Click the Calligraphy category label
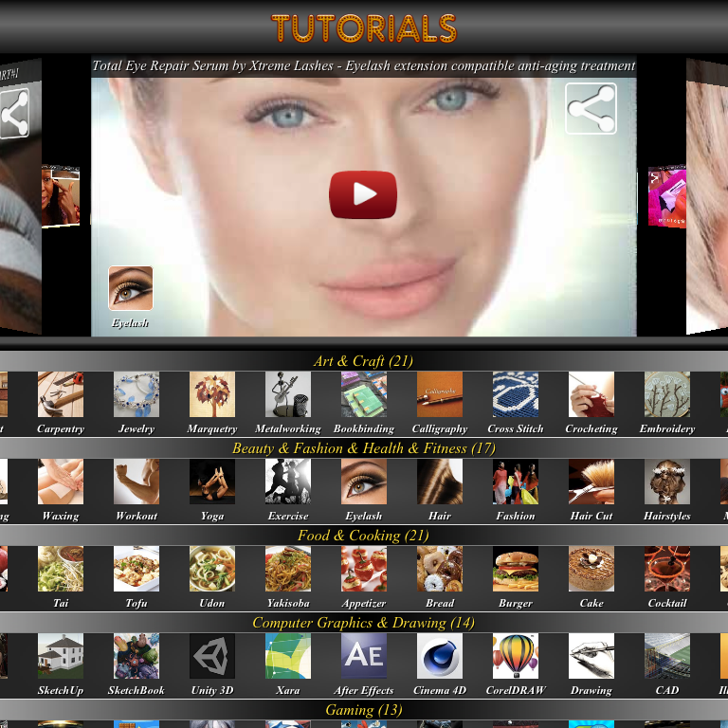The width and height of the screenshot is (728, 728). pyautogui.click(x=440, y=429)
